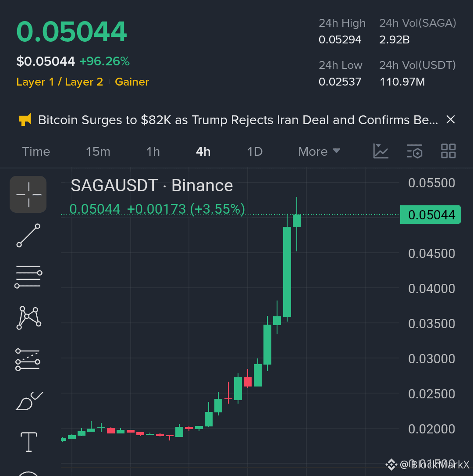Image resolution: width=473 pixels, height=476 pixels.
Task: Click the 24h High value 0.05294
Action: click(x=340, y=40)
